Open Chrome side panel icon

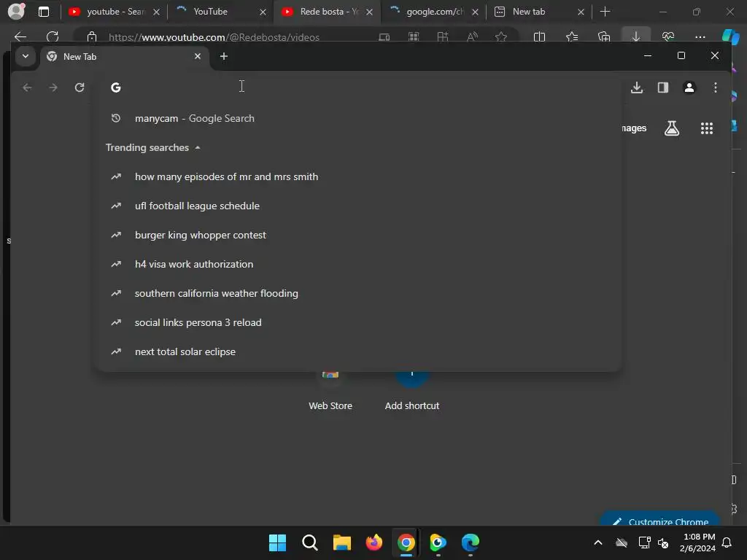point(662,87)
